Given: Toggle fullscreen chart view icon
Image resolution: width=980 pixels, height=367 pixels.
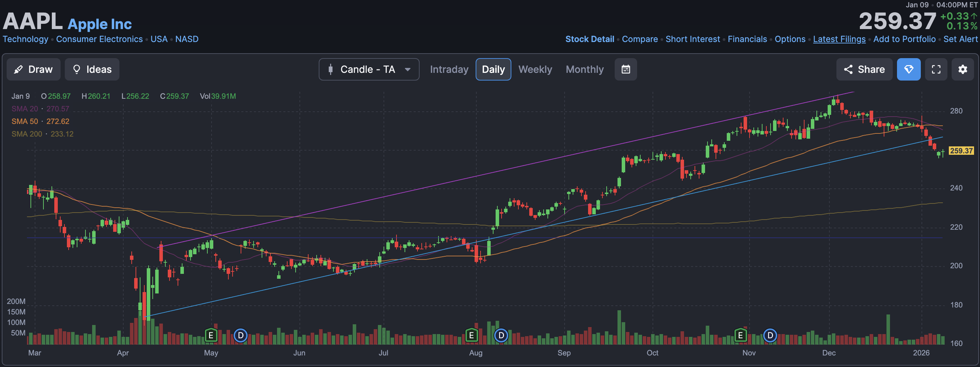Looking at the screenshot, I should coord(936,69).
